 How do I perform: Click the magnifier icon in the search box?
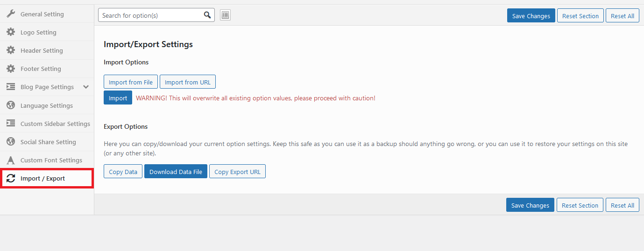207,15
